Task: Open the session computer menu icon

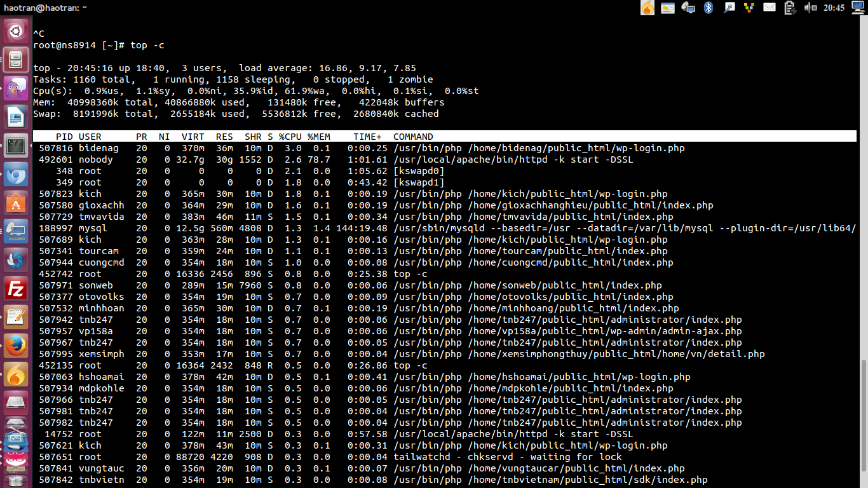Action: pyautogui.click(x=858, y=8)
